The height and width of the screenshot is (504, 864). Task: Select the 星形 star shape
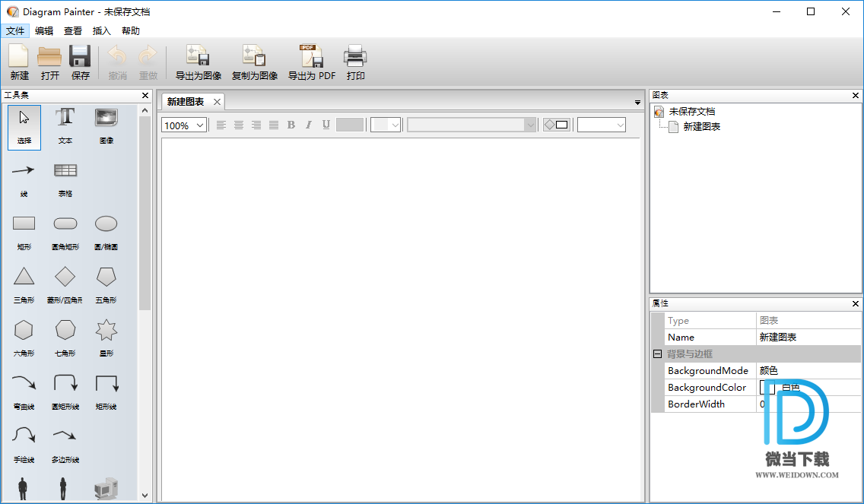[x=106, y=338]
